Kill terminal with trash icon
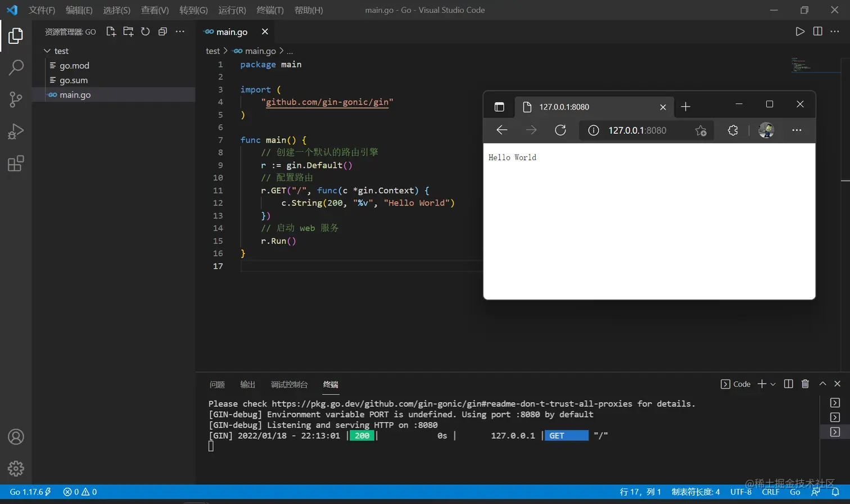The height and width of the screenshot is (504, 850). tap(805, 384)
